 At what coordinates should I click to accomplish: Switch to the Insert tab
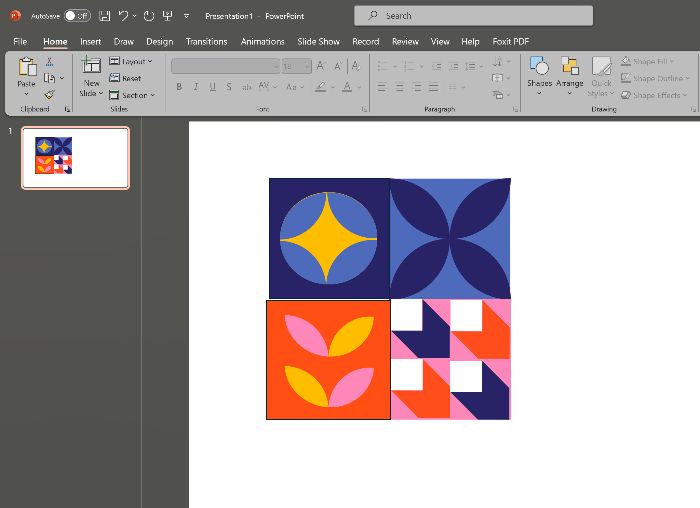click(x=91, y=42)
